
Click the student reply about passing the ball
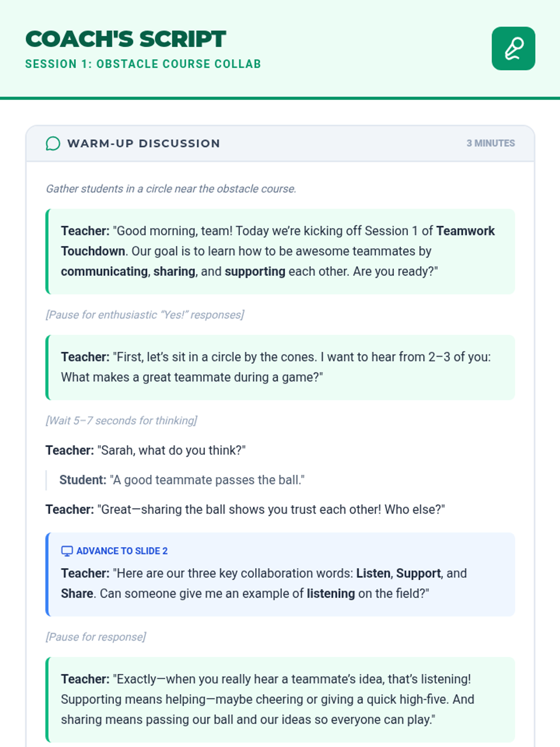click(x=182, y=480)
